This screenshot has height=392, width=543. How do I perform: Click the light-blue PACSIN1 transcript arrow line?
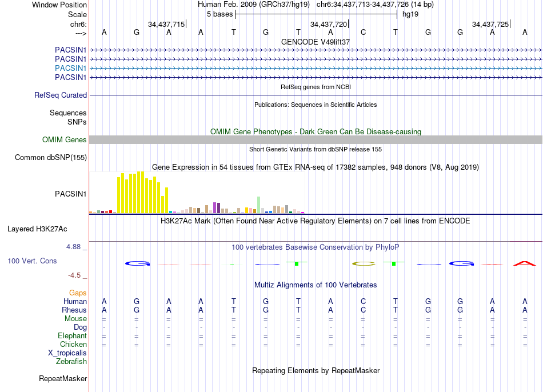[x=316, y=68]
